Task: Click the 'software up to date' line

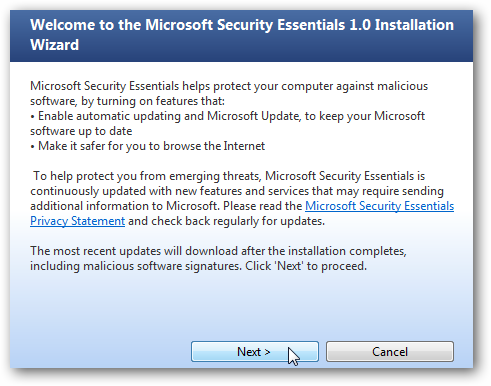Action: pyautogui.click(x=81, y=131)
